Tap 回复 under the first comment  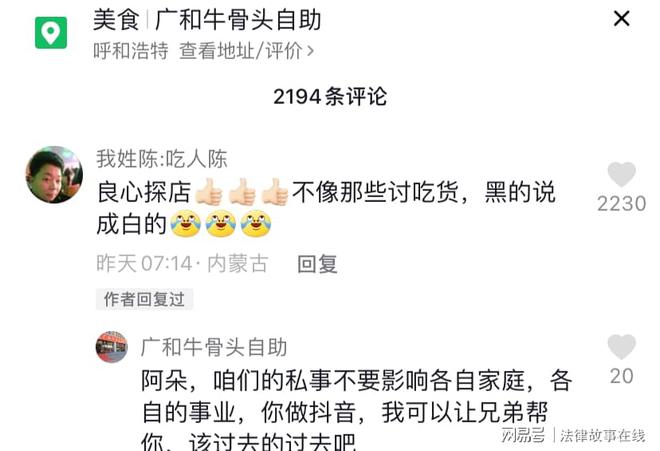click(317, 264)
